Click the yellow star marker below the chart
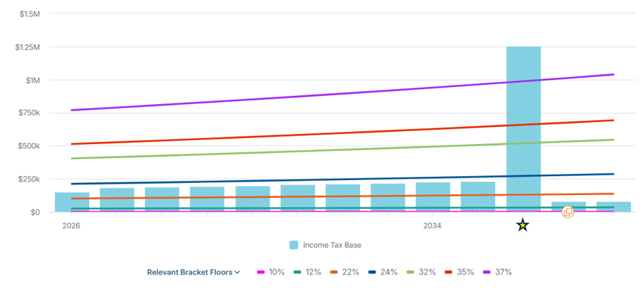644x295 pixels. [522, 225]
